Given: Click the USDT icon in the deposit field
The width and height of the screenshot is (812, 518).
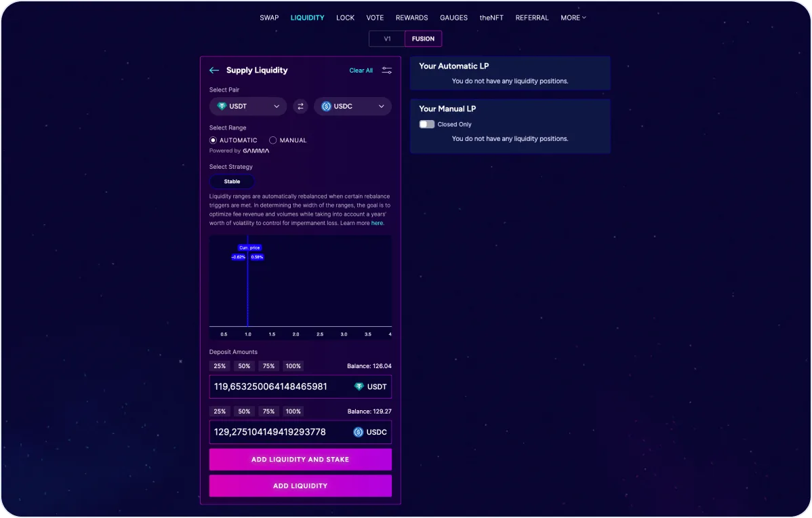Looking at the screenshot, I should [359, 387].
